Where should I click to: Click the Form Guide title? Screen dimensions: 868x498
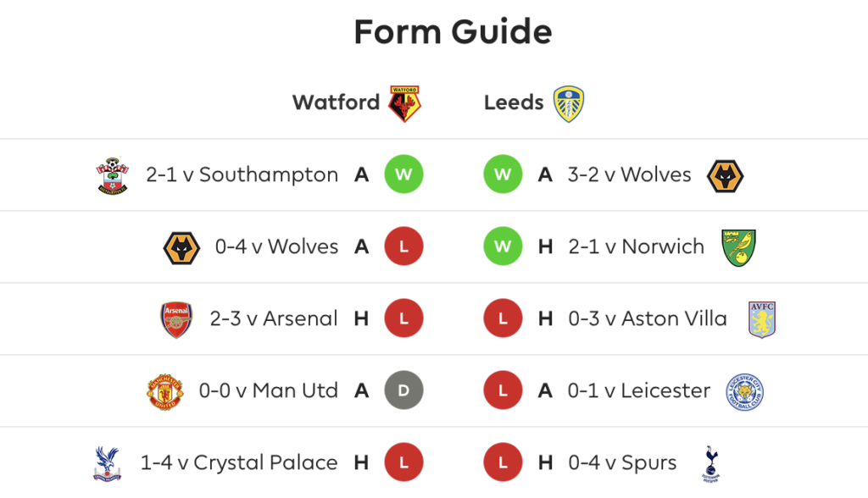[x=453, y=31]
